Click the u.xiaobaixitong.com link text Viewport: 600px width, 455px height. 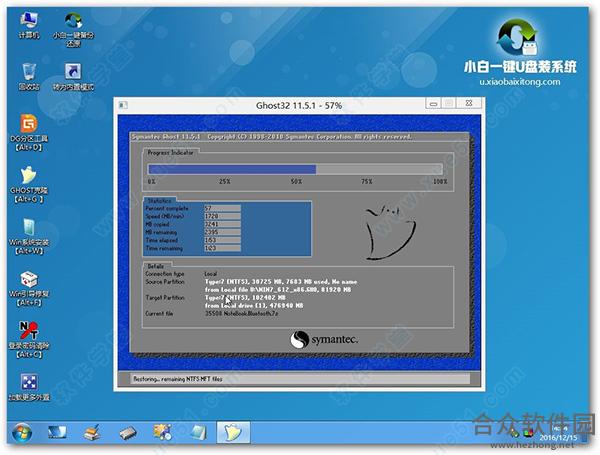(520, 82)
